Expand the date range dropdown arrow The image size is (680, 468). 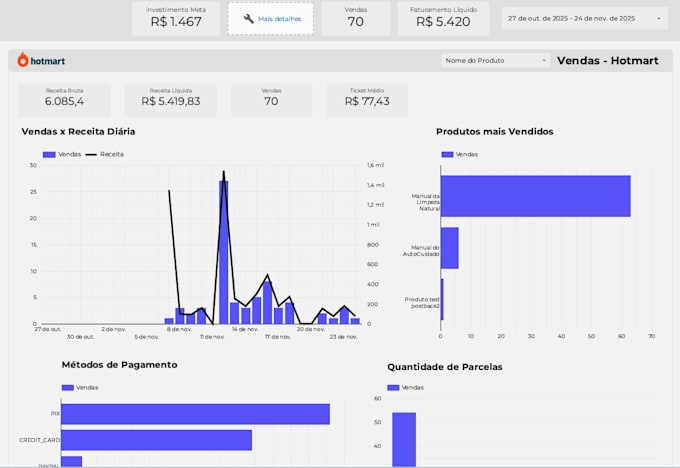tap(659, 19)
